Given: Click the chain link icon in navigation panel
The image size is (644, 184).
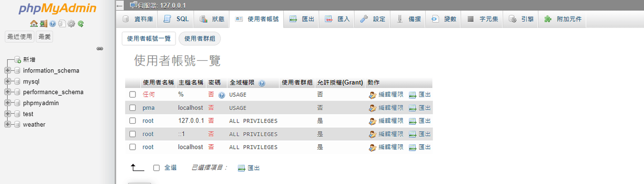Looking at the screenshot, I should (100, 49).
